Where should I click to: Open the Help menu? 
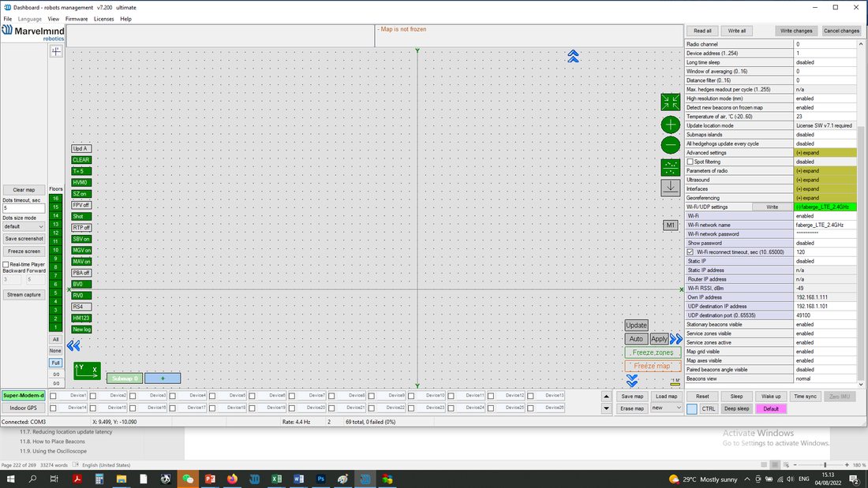click(x=125, y=19)
